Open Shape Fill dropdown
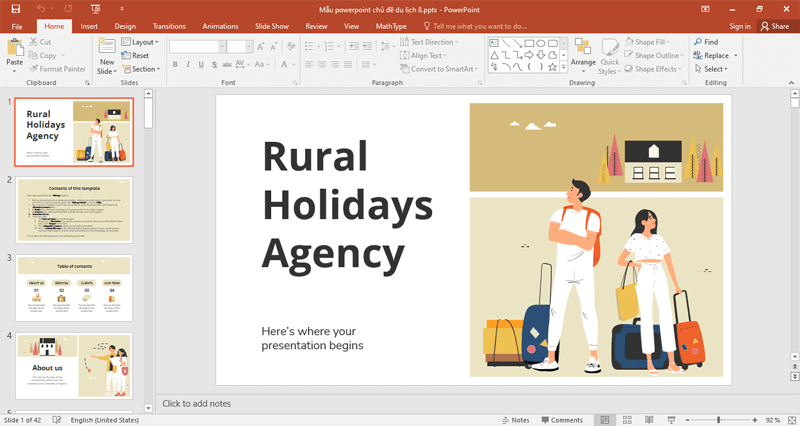This screenshot has width=800, height=426. 647,42
